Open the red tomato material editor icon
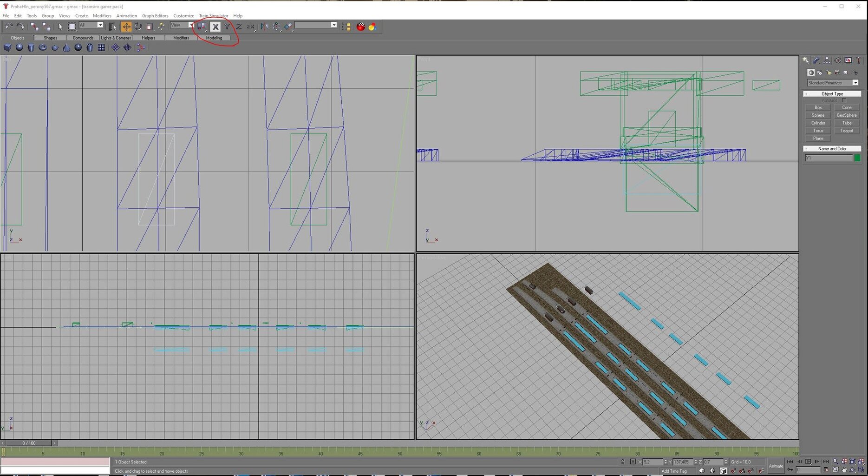Image resolution: width=868 pixels, height=476 pixels. pyautogui.click(x=361, y=26)
